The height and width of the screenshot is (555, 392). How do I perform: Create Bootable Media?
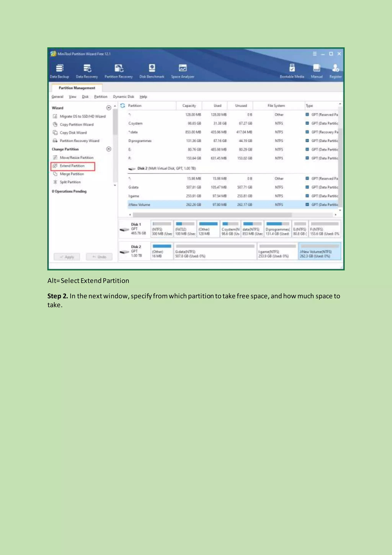[292, 71]
